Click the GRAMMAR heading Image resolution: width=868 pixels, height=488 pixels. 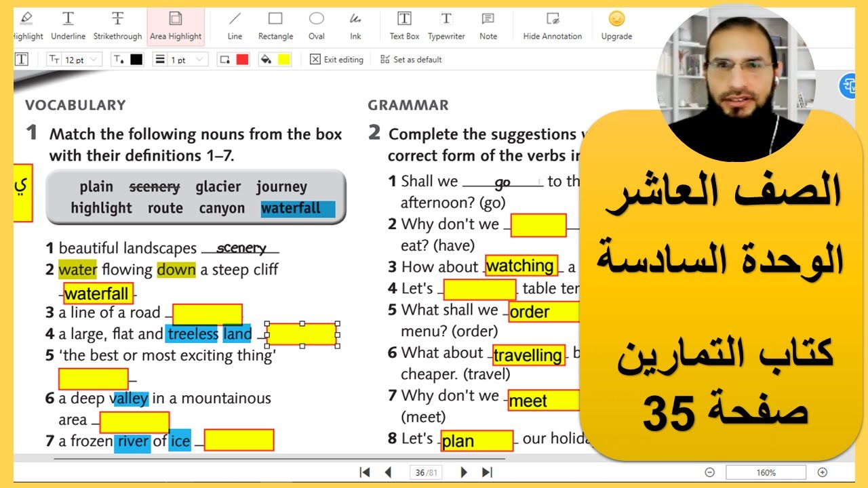pos(408,105)
